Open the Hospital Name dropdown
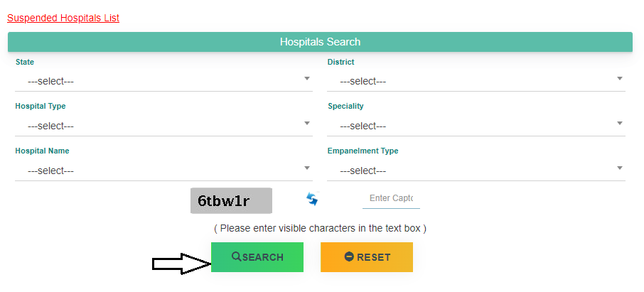The height and width of the screenshot is (292, 644). pyautogui.click(x=163, y=171)
